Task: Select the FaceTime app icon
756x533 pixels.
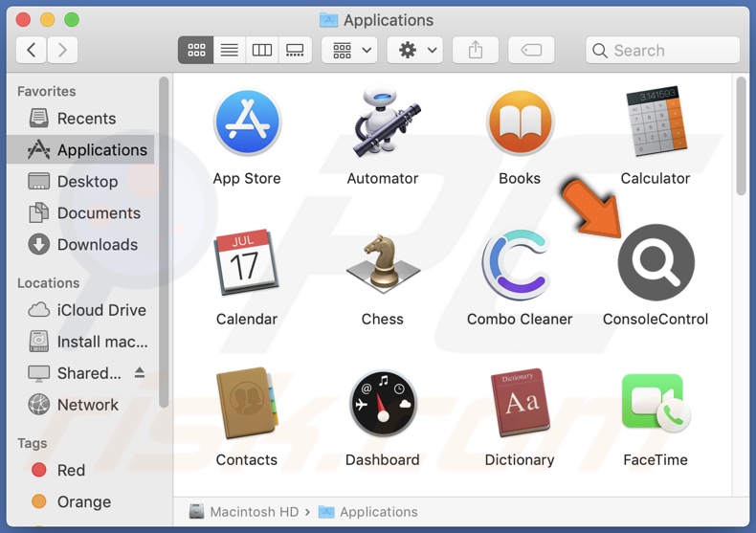Action: [656, 403]
